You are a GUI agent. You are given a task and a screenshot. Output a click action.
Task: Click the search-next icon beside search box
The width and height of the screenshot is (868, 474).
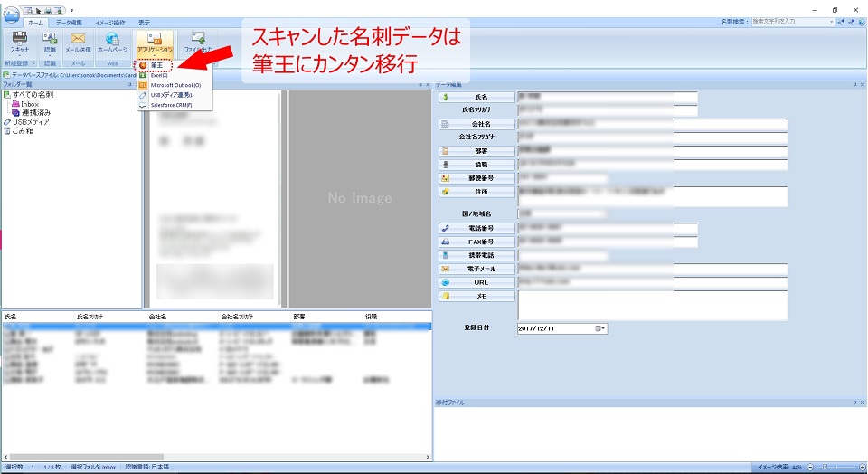click(x=851, y=22)
